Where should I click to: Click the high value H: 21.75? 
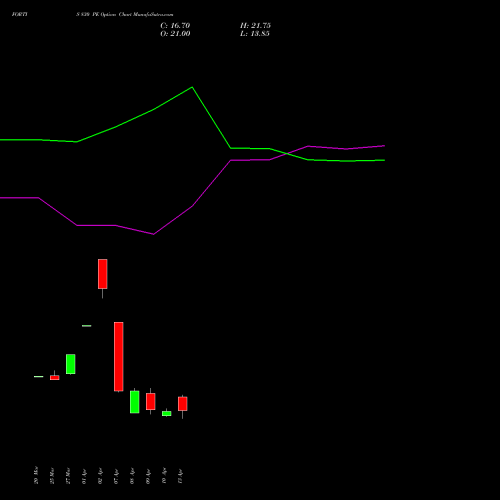[255, 26]
